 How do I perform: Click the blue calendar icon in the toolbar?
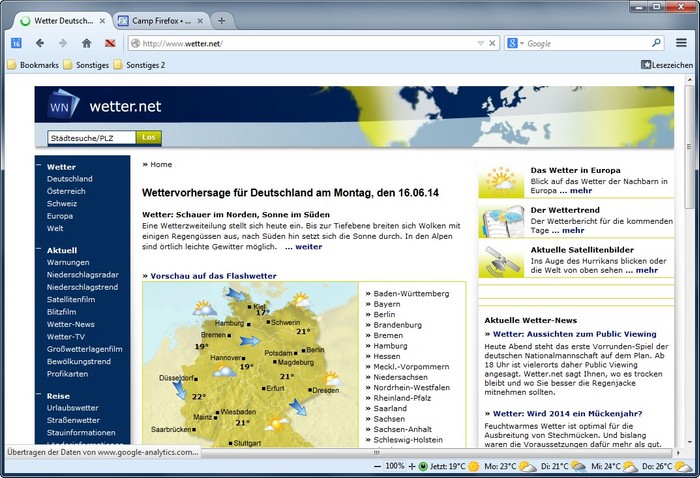[16, 43]
